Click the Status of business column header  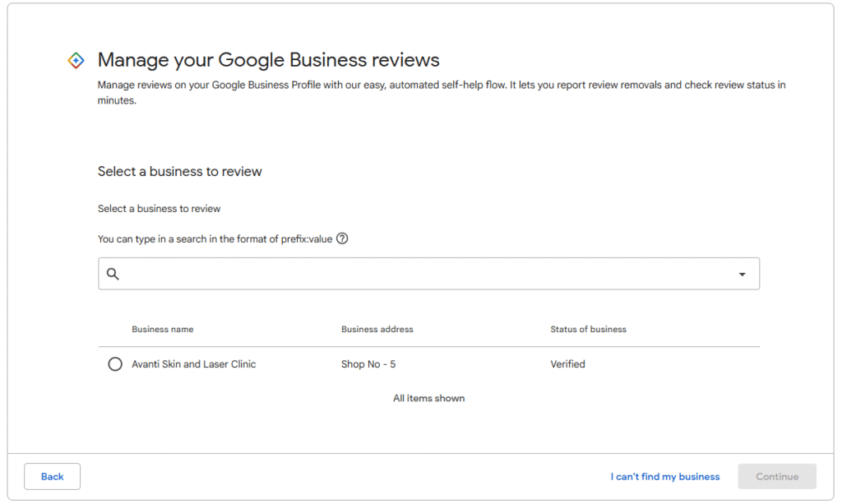coord(588,329)
